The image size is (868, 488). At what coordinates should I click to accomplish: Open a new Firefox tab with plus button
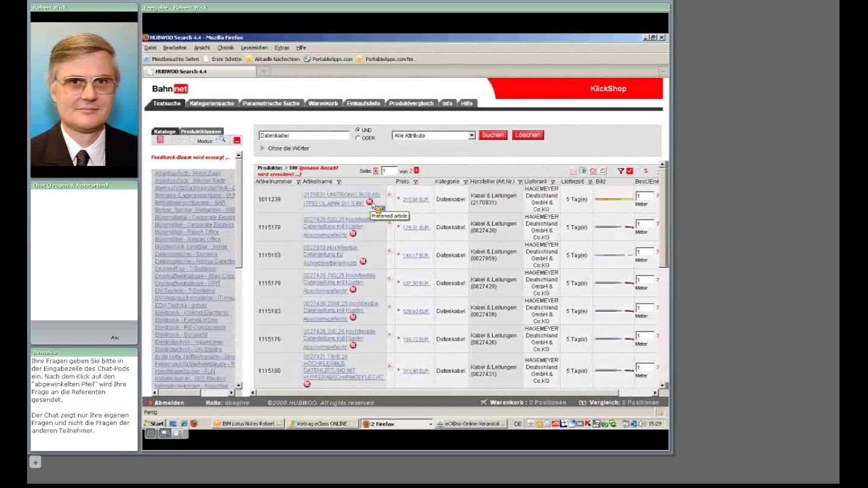click(264, 71)
